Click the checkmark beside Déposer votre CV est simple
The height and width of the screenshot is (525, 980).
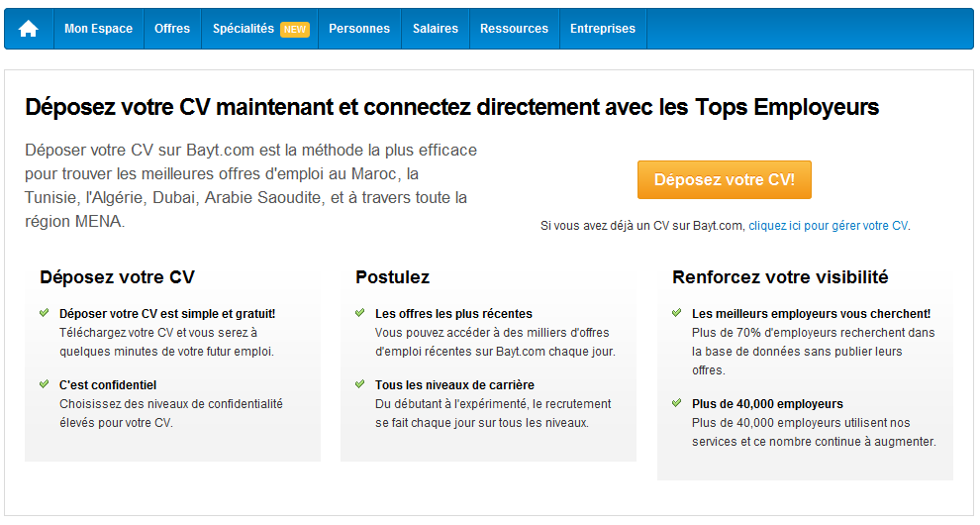pos(44,313)
